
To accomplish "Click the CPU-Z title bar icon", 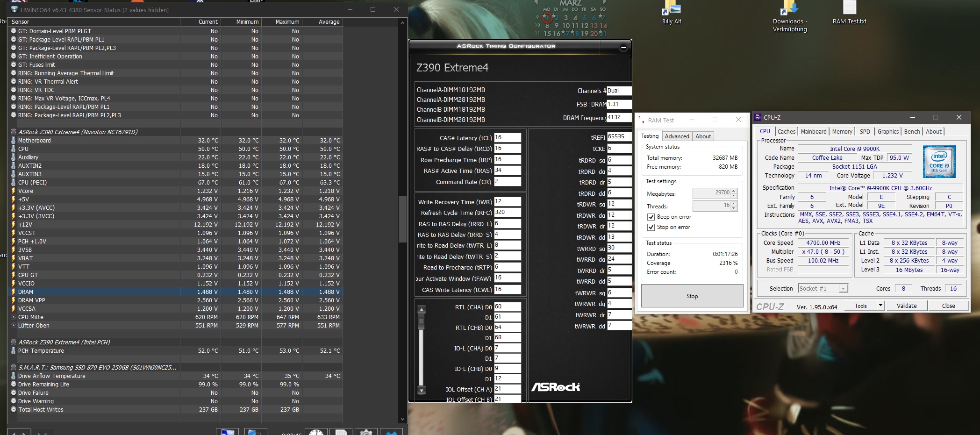I will point(758,118).
